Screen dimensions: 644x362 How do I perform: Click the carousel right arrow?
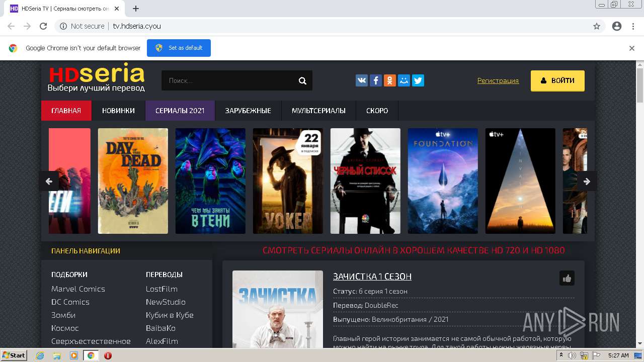tap(587, 182)
